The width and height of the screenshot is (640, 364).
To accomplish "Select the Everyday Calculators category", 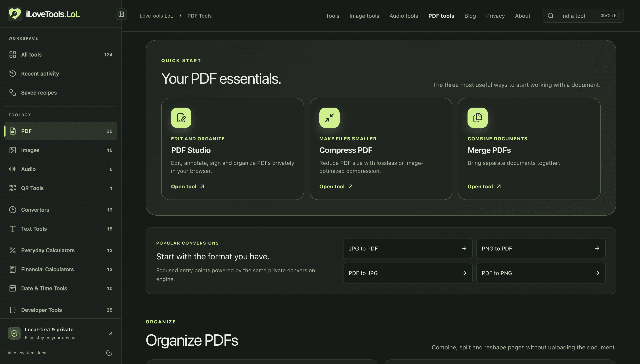I will [x=61, y=250].
